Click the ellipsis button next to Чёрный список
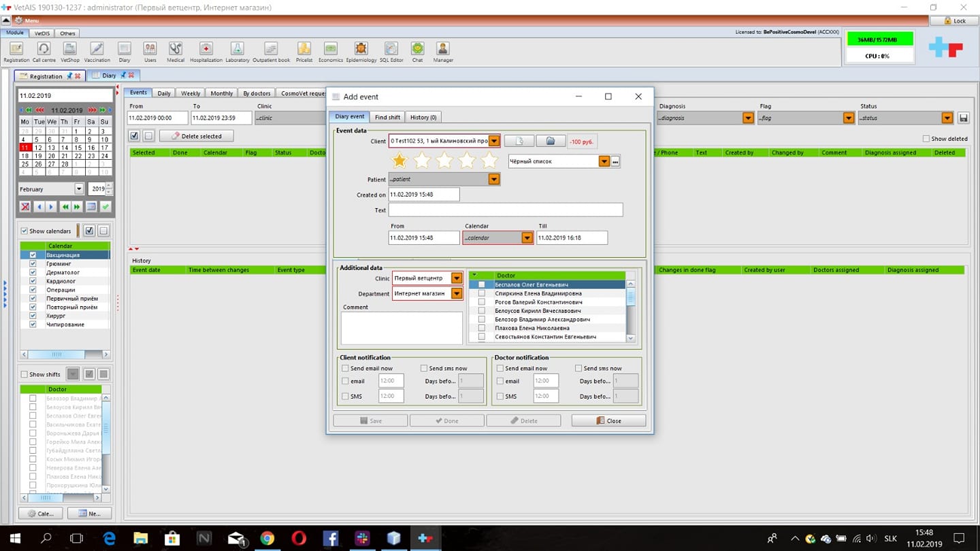 [615, 161]
